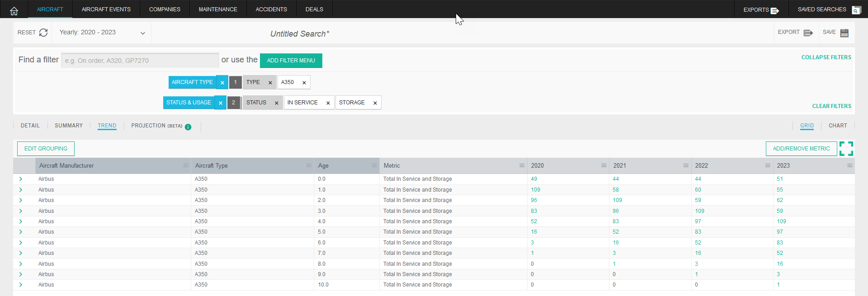Open Saved Searches icon
The image size is (868, 296).
856,10
